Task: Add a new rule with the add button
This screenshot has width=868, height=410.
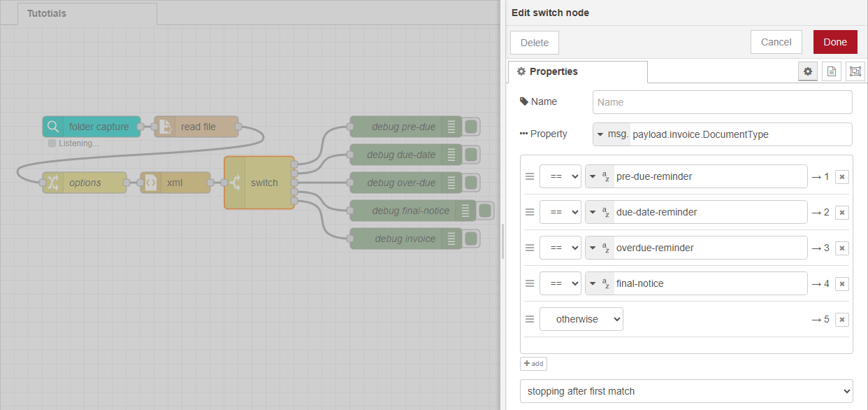Action: [x=533, y=363]
